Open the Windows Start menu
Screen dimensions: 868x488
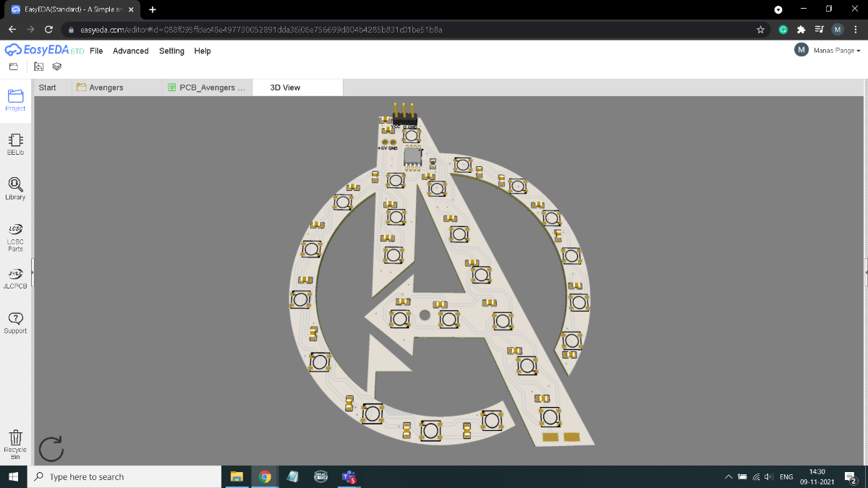[13, 476]
